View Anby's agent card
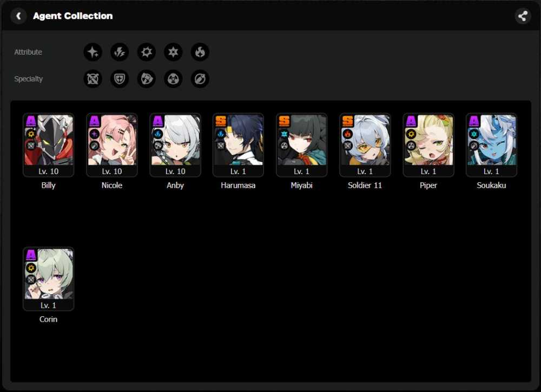541x392 pixels. coord(175,145)
